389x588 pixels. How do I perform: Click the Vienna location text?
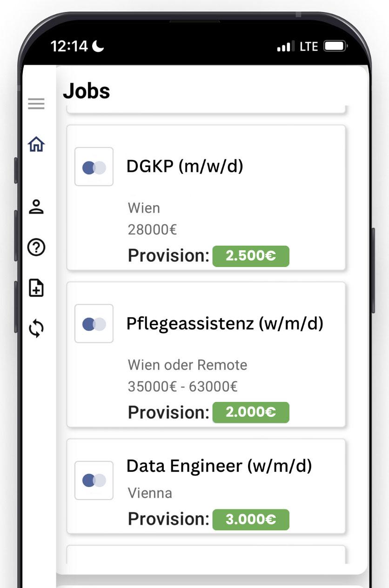click(x=150, y=493)
